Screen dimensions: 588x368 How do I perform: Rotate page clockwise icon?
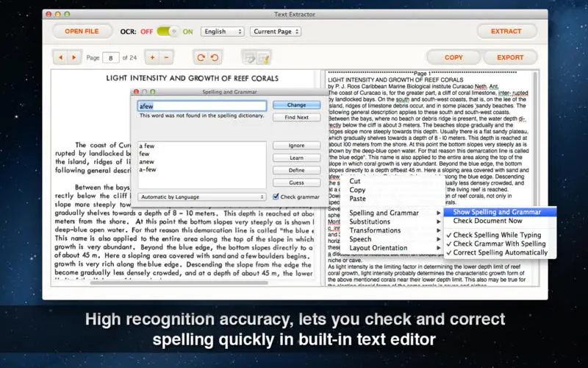[201, 57]
